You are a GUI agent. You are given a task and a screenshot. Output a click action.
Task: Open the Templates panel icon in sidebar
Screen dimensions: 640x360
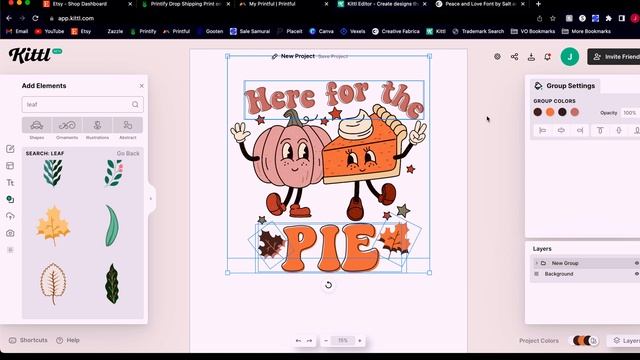tap(10, 166)
